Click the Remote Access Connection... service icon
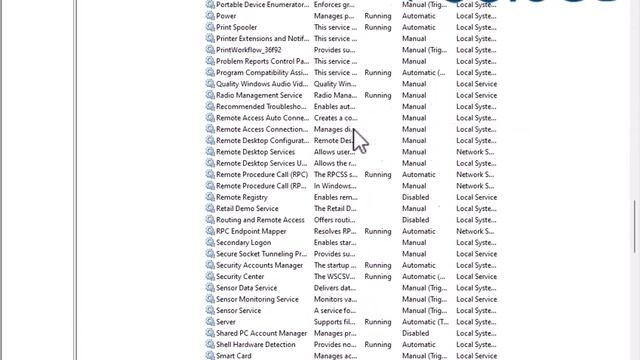 coord(210,129)
